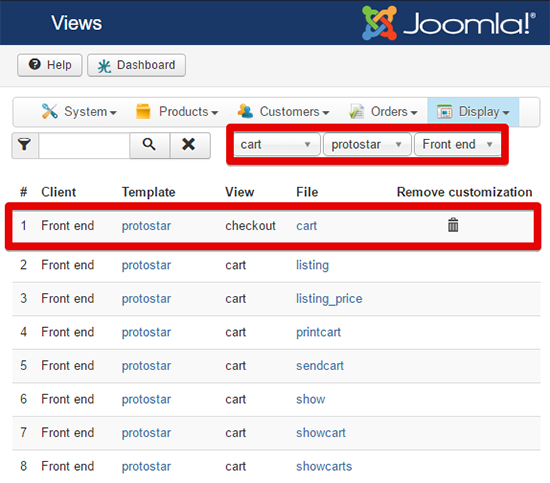Click the Customers people icon
550x483 pixels.
(x=245, y=112)
